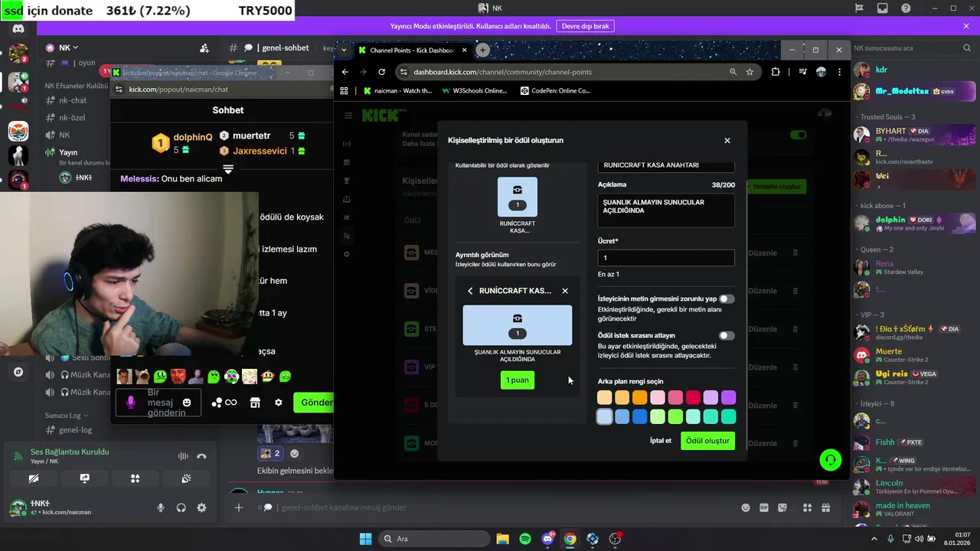This screenshot has width=980, height=551.
Task: Open Discord soundboard
Action: (x=186, y=479)
